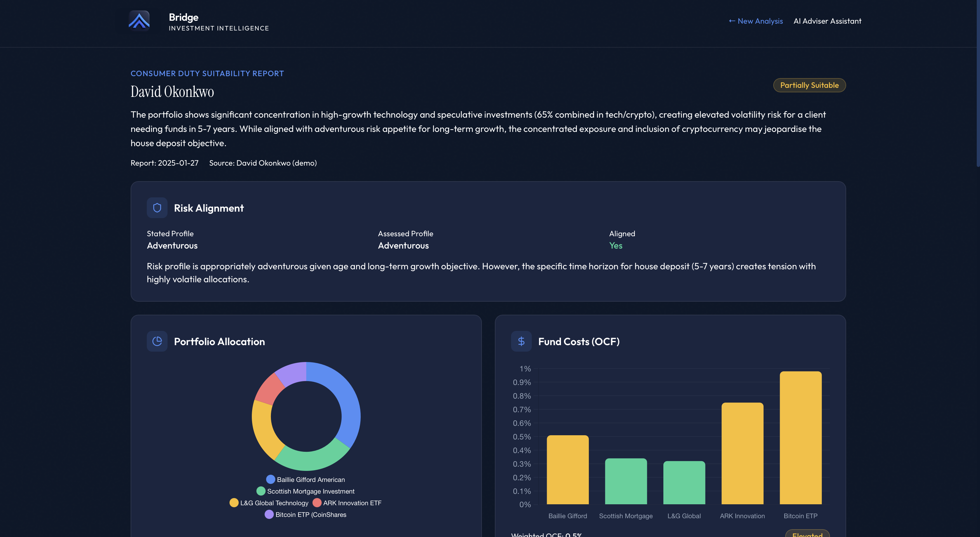Click Bitcoin ETP purple legend dot

pos(269,515)
